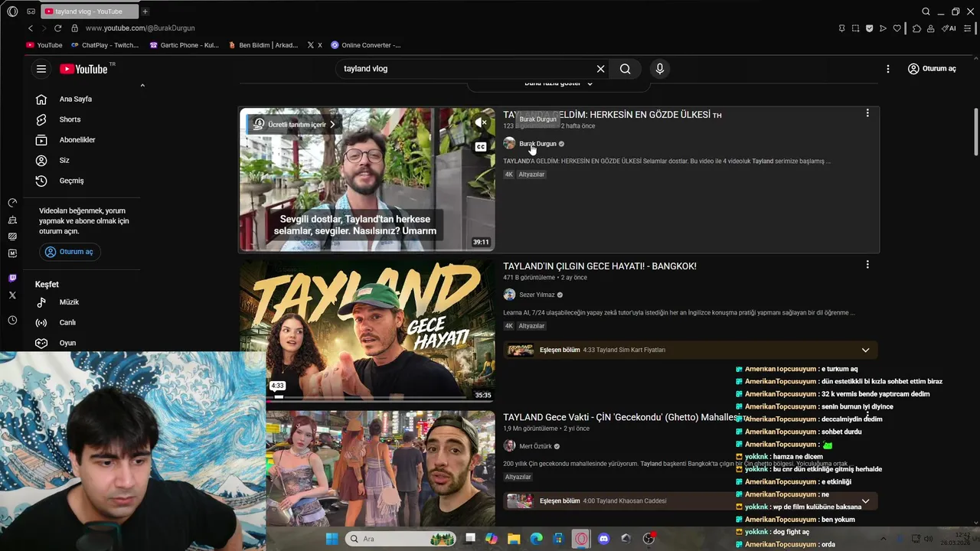Open Discord from the Windows taskbar

tap(603, 539)
